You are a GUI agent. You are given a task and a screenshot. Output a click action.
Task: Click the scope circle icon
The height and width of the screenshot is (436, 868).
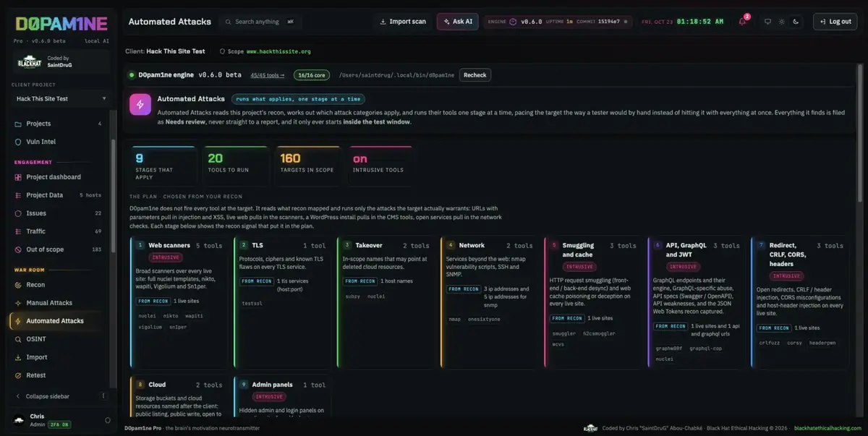(x=222, y=52)
